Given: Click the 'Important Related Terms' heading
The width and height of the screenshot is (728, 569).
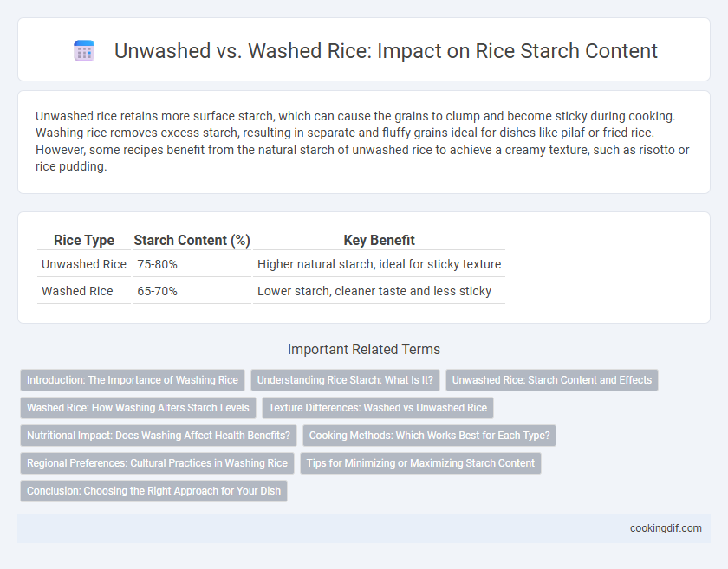Looking at the screenshot, I should 364,350.
